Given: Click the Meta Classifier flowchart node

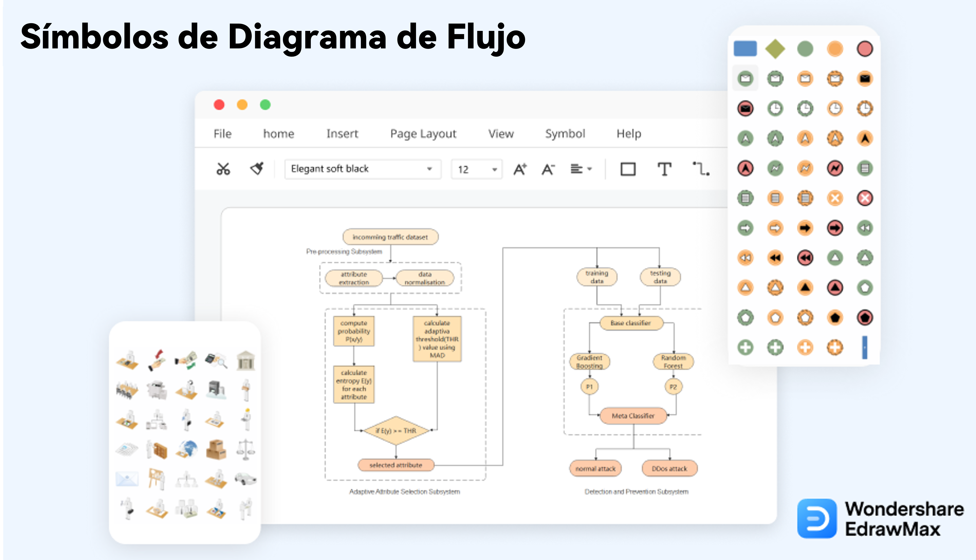Looking at the screenshot, I should pyautogui.click(x=633, y=416).
